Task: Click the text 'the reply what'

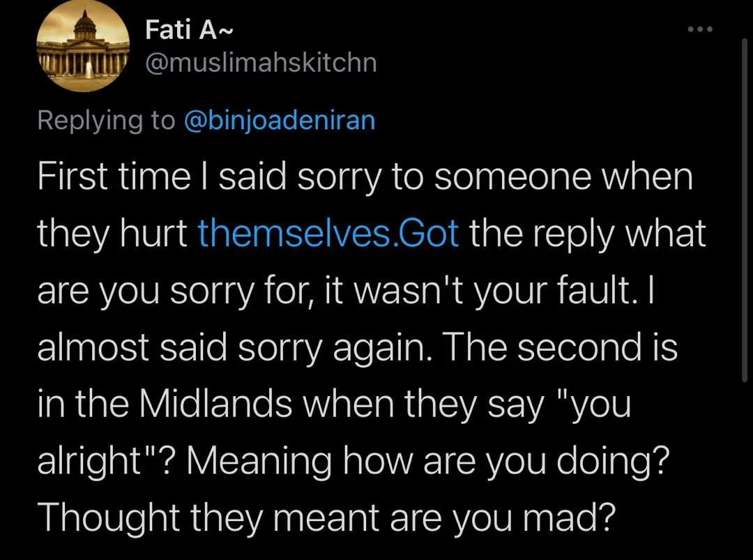Action: click(x=587, y=234)
